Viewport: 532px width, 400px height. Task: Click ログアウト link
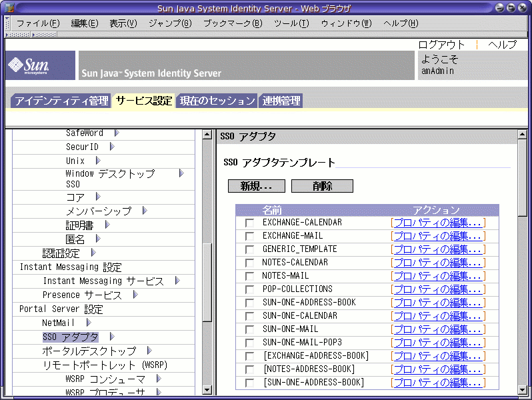(x=441, y=45)
